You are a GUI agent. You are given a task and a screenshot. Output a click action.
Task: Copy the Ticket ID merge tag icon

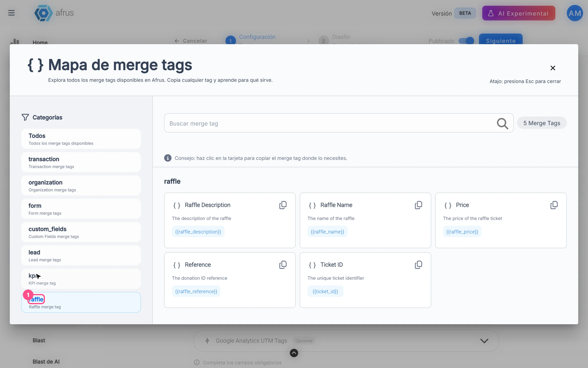point(418,265)
